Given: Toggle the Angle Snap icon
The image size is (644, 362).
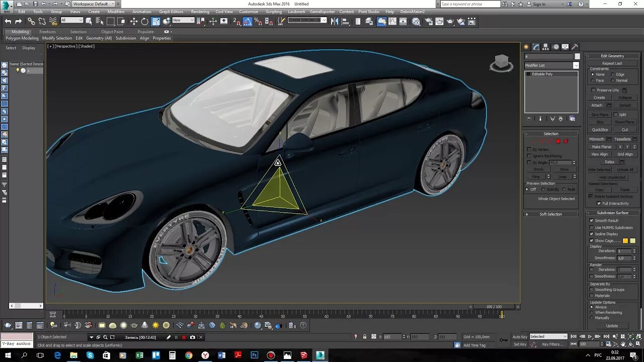Looking at the screenshot, I should (x=248, y=21).
